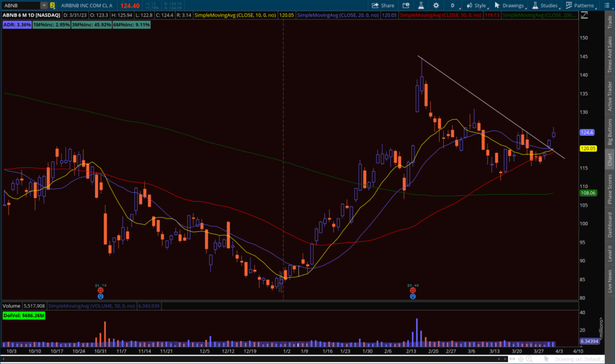Open the Times And Sales side tab

610,55
